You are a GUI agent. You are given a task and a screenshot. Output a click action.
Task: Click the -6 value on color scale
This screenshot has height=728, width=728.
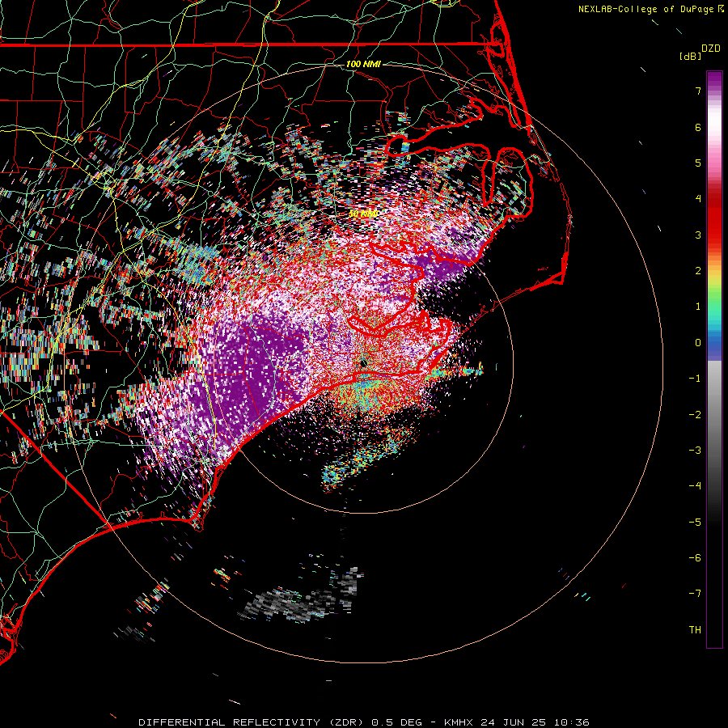[x=695, y=558]
